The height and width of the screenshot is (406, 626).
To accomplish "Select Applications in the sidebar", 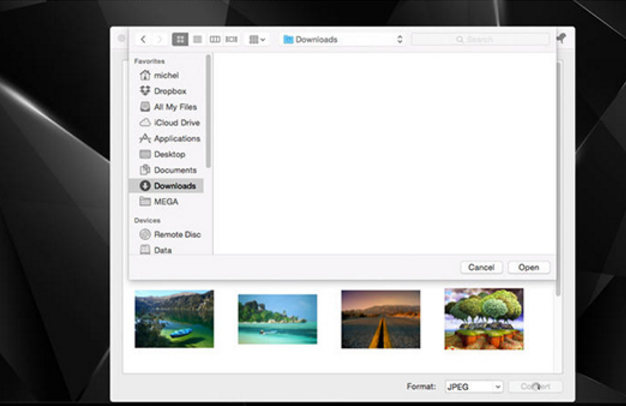I will point(166,139).
